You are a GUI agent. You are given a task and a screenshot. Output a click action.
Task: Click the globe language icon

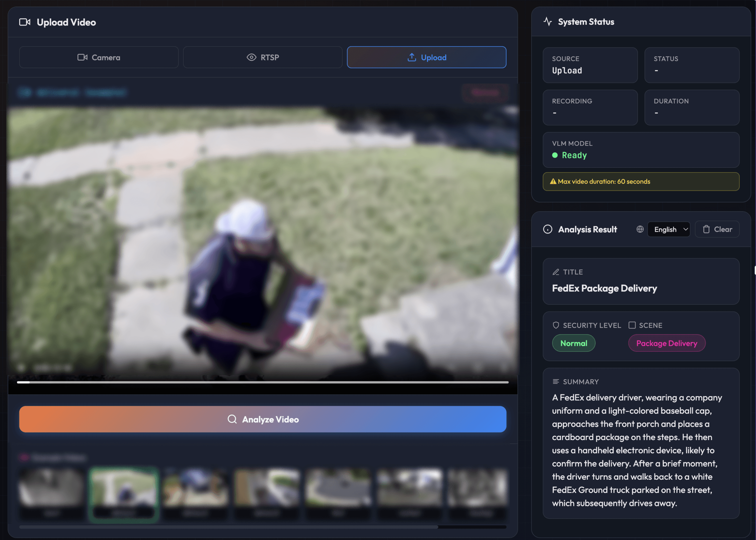click(640, 229)
